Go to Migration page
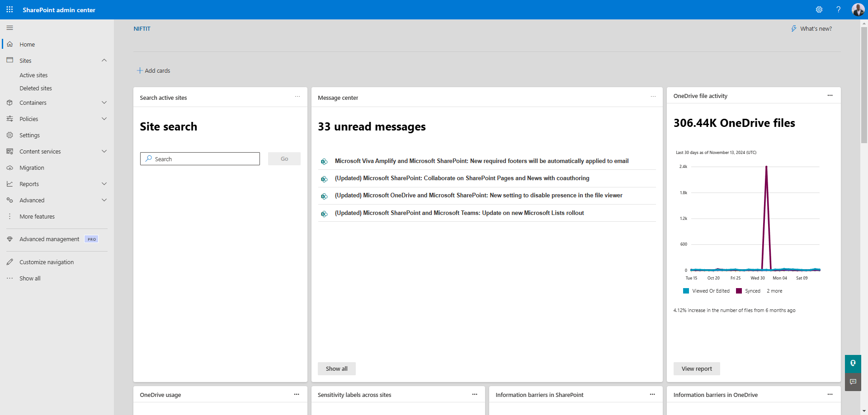The width and height of the screenshot is (868, 415). [32, 168]
